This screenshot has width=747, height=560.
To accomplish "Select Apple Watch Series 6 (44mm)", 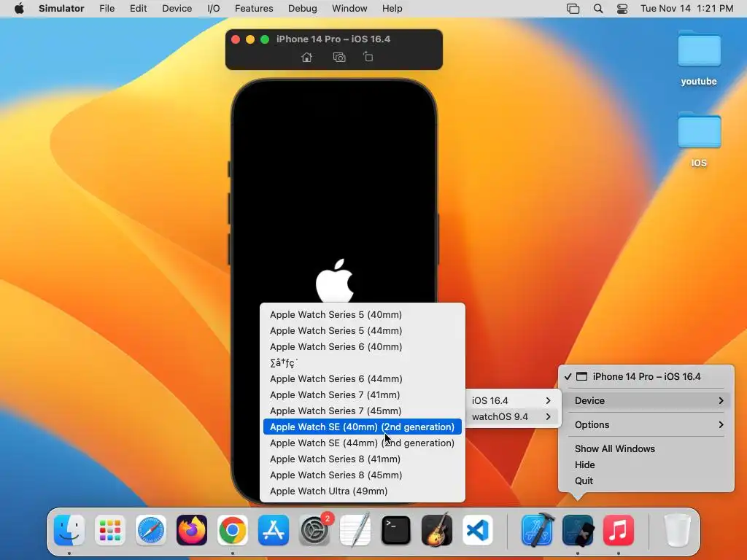I will point(363,378).
